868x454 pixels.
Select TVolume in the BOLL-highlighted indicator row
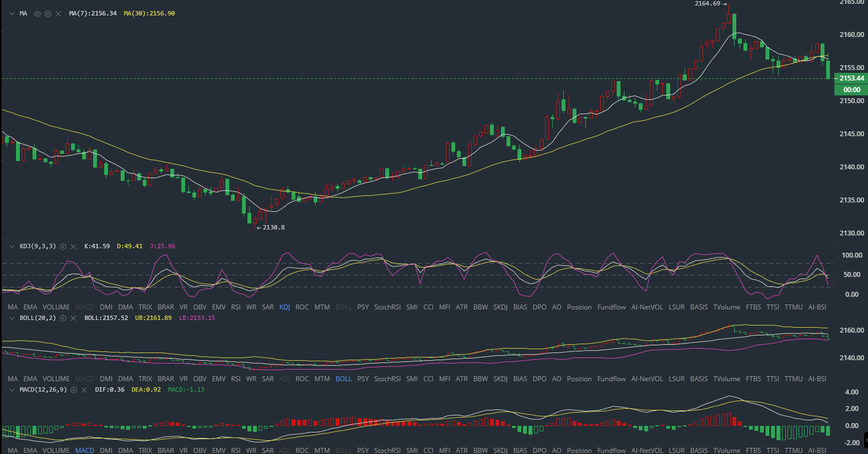point(727,379)
